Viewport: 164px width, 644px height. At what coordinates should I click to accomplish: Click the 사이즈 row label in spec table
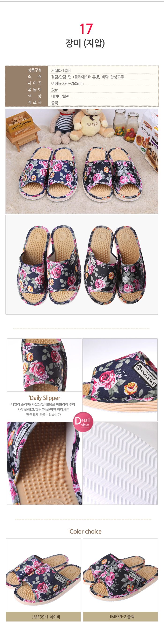[x=34, y=83]
